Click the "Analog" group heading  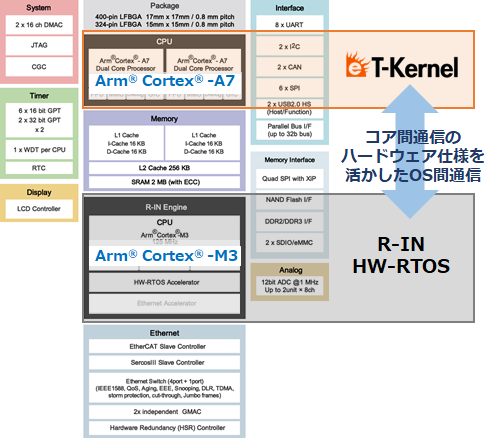coord(290,270)
